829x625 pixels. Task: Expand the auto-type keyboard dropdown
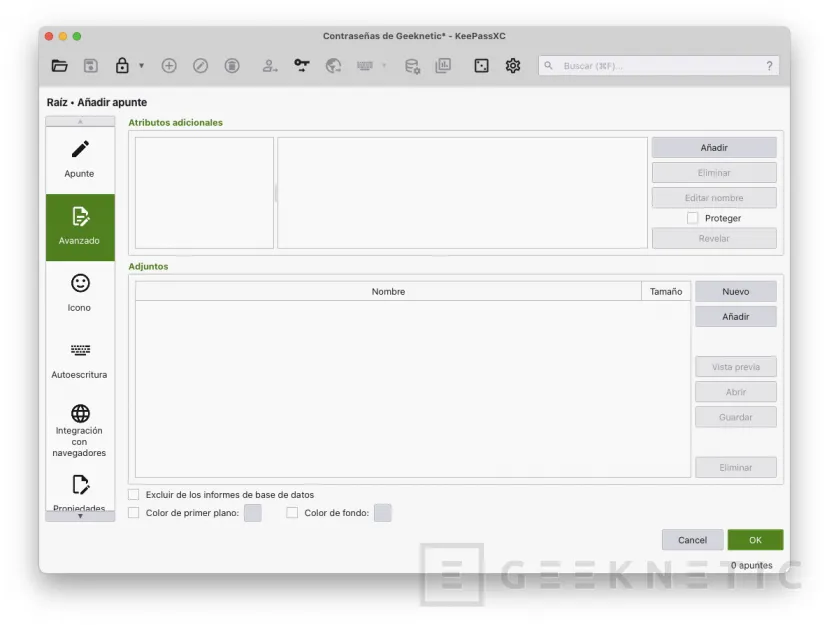384,66
